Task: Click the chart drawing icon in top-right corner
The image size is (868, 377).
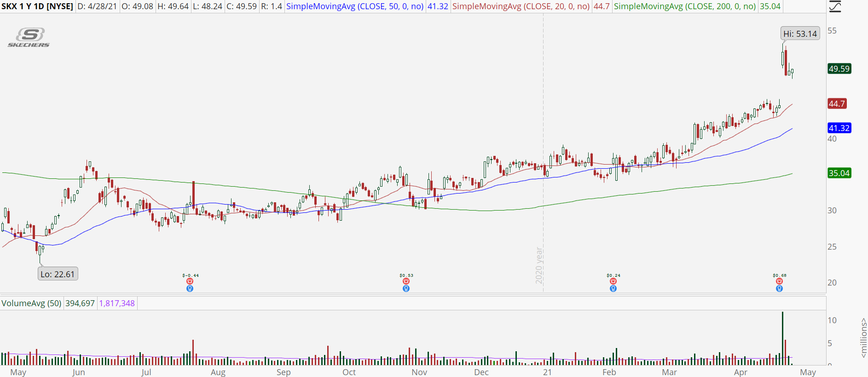Action: pos(835,6)
